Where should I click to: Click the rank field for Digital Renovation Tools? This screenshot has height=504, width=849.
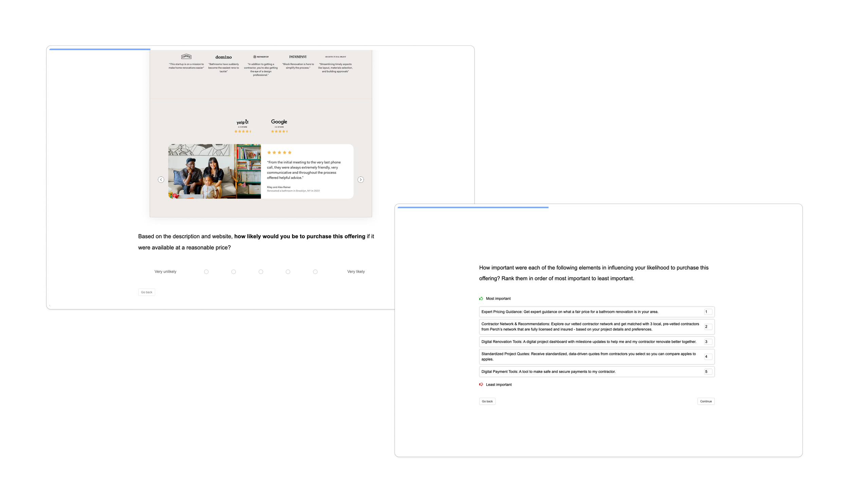pyautogui.click(x=708, y=342)
